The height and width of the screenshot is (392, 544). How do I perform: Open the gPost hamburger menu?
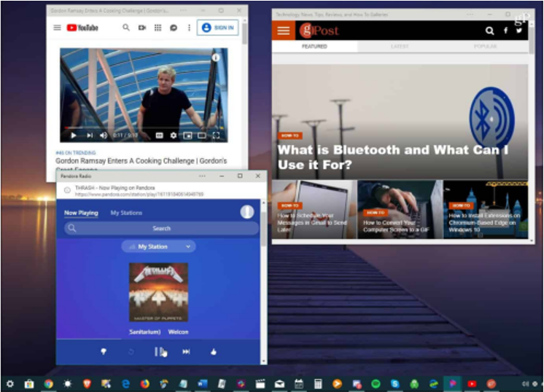[284, 31]
